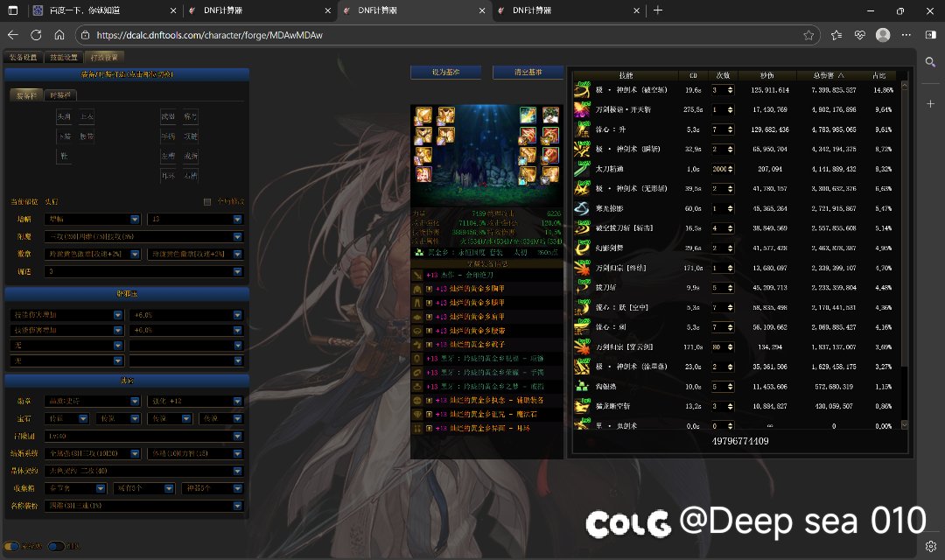945x560 pixels.
Task: Expand the 冒险团 Lv.40 dropdown
Action: point(144,437)
